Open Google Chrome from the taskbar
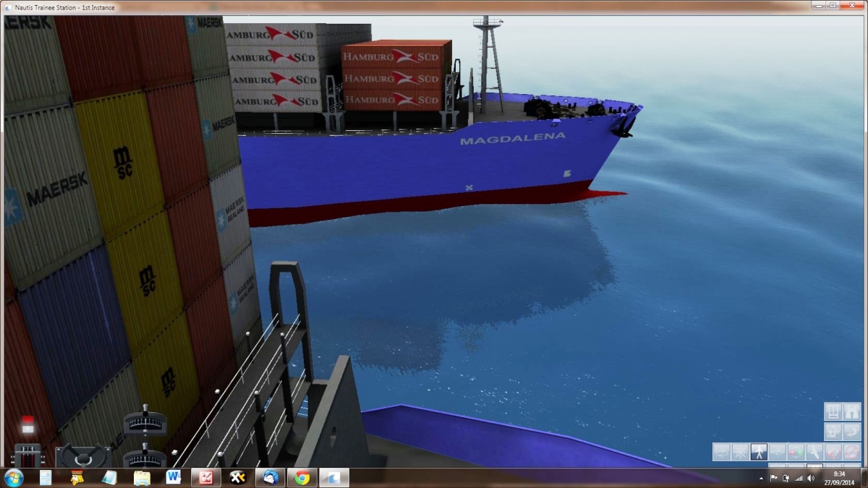Viewport: 868px width, 488px height. point(302,478)
